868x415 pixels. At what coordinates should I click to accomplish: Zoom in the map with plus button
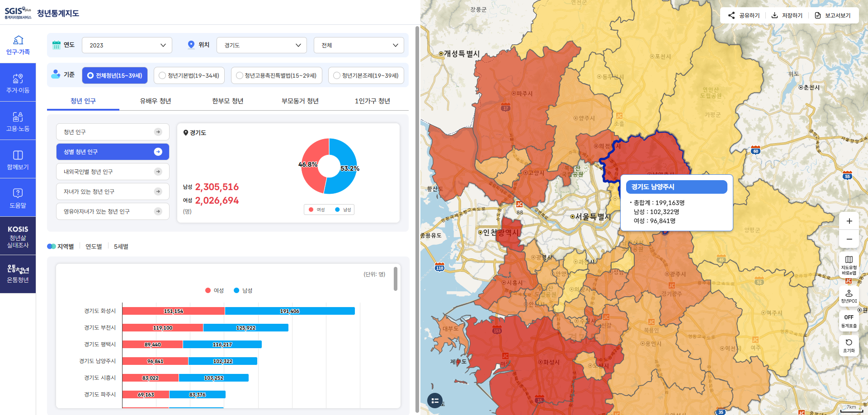pyautogui.click(x=849, y=221)
